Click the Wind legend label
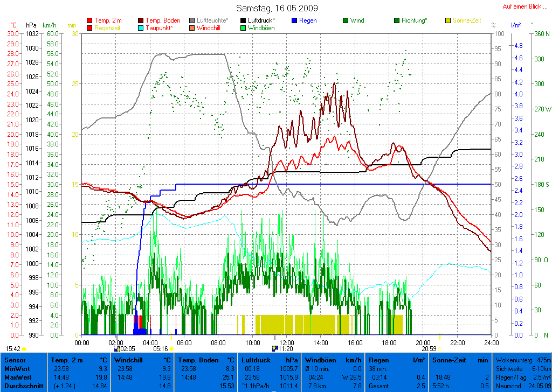This screenshot has width=552, height=392. coord(357,20)
